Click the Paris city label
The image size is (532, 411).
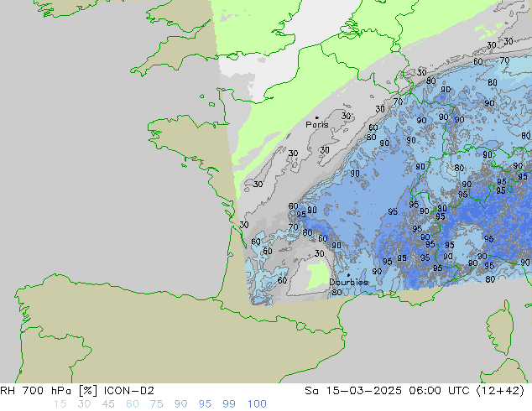pos(317,125)
